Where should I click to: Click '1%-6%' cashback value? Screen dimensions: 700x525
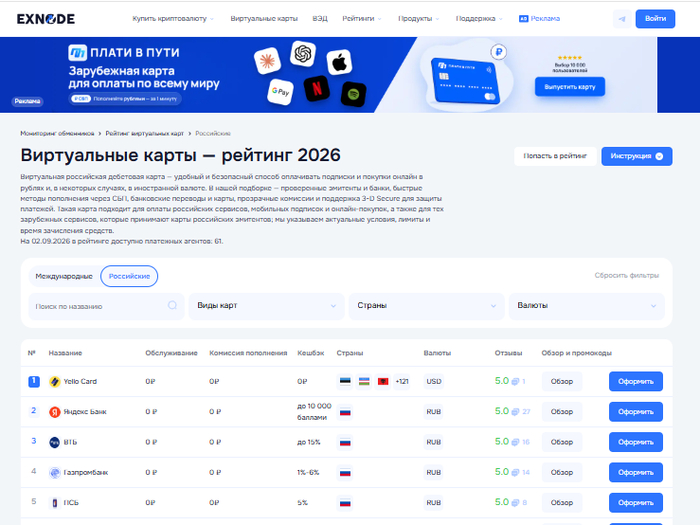pyautogui.click(x=308, y=473)
